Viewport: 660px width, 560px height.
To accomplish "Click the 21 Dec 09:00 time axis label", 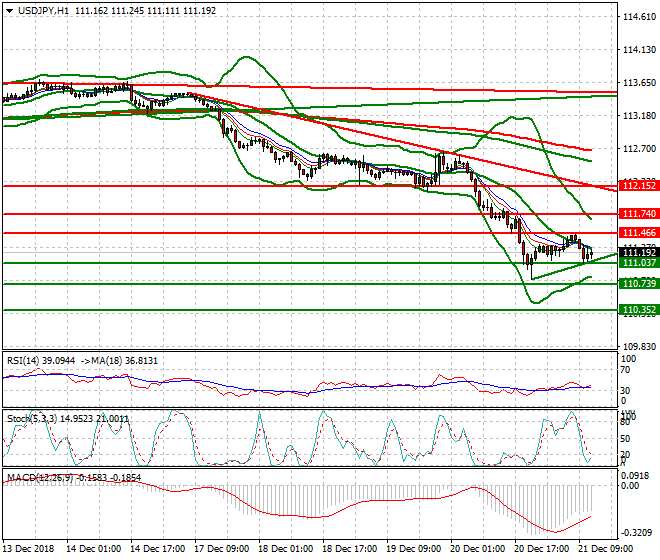I will click(x=605, y=549).
